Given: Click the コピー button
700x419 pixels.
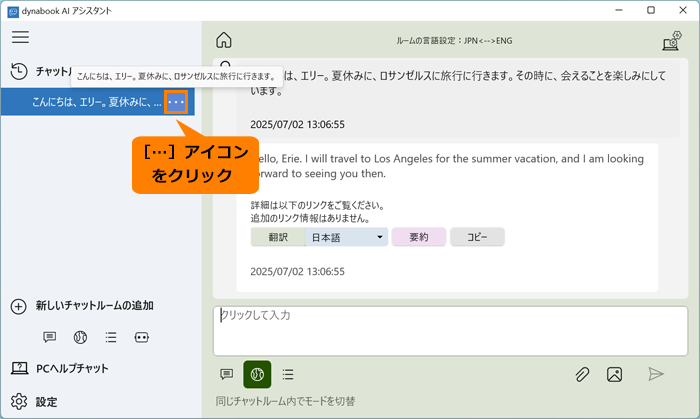Looking at the screenshot, I should (x=477, y=237).
